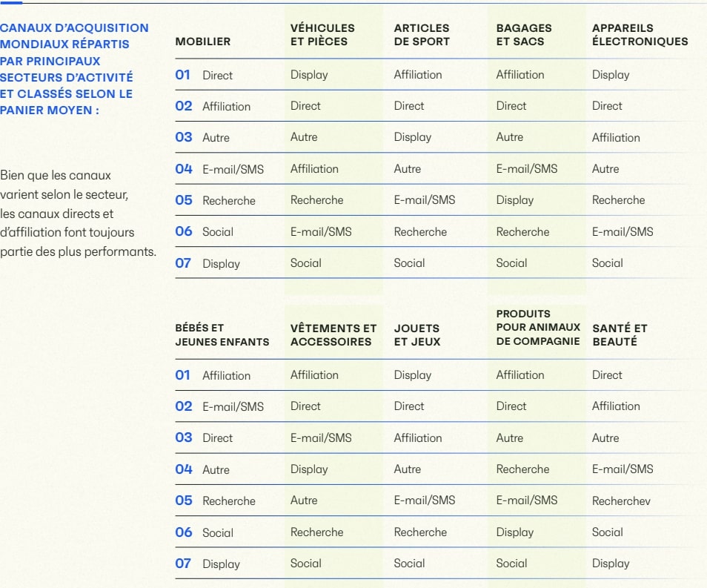Select the VÊTEMENTS ET ACCESSOIRES heading
This screenshot has width=707, height=588.
click(333, 335)
